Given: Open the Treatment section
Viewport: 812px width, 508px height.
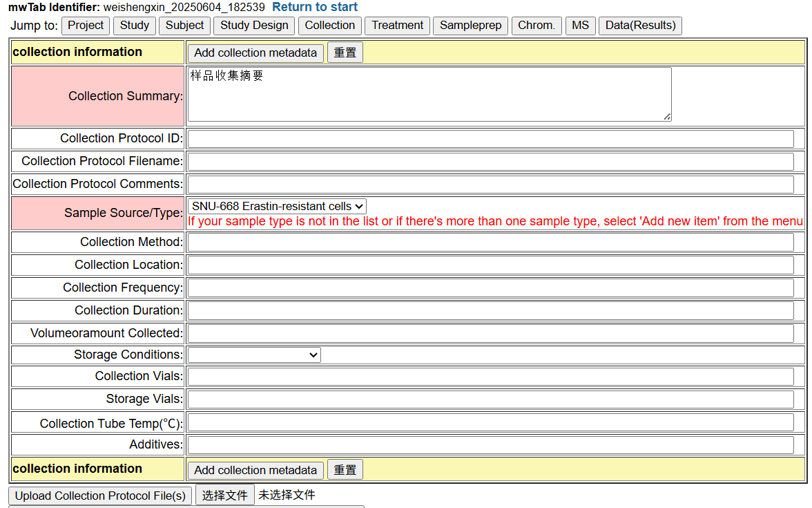Looking at the screenshot, I should point(397,26).
